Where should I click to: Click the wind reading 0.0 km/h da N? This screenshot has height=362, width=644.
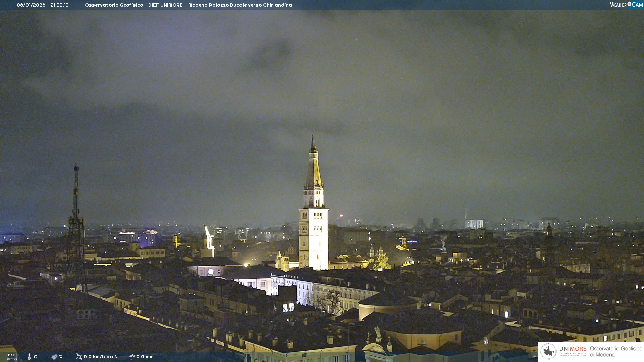point(101,357)
